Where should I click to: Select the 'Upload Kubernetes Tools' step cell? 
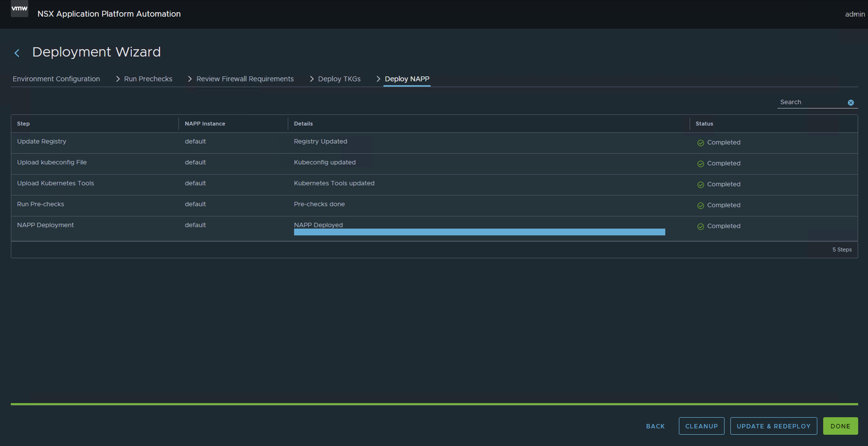(x=56, y=183)
